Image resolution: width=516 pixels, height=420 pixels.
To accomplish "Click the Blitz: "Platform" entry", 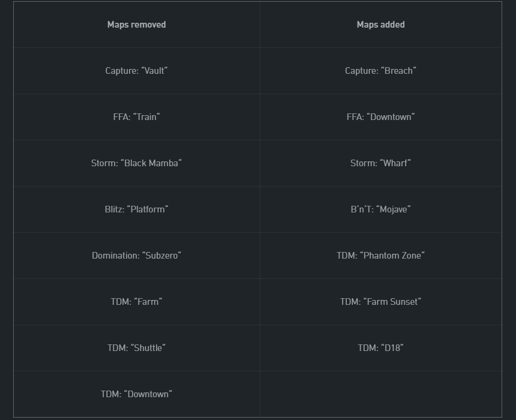I will click(x=136, y=209).
